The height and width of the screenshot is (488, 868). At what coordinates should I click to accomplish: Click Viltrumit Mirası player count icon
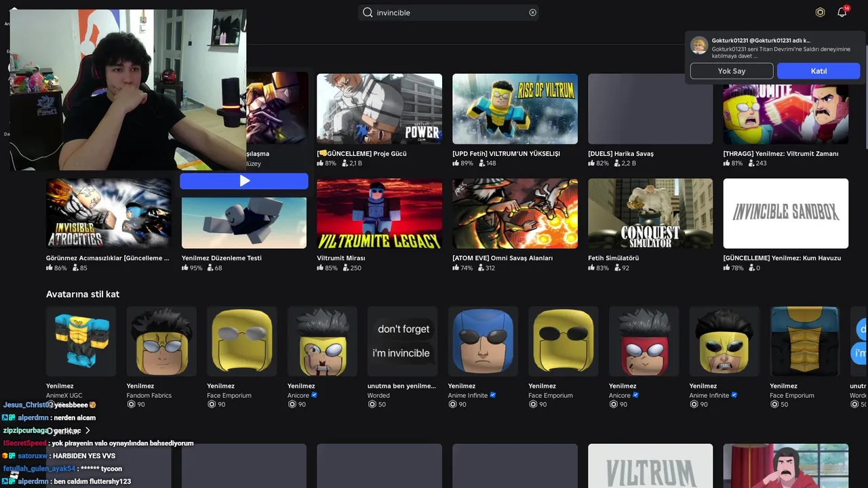345,268
